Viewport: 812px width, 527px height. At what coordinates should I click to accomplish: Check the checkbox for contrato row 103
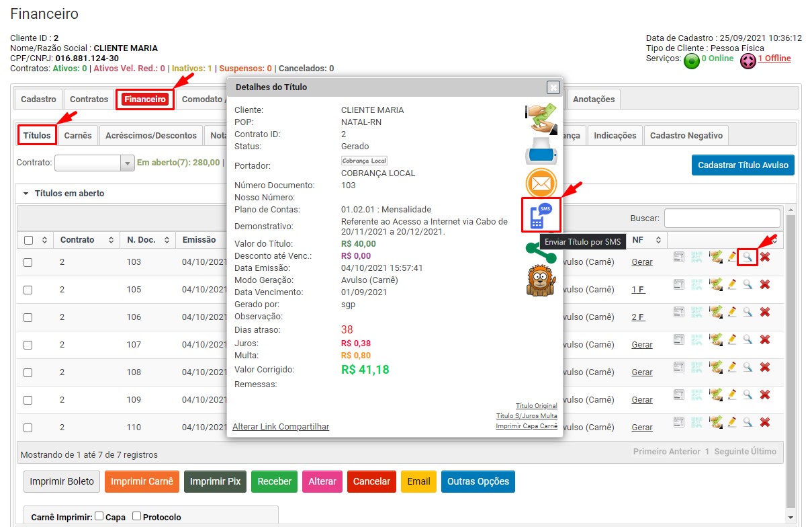(x=28, y=263)
